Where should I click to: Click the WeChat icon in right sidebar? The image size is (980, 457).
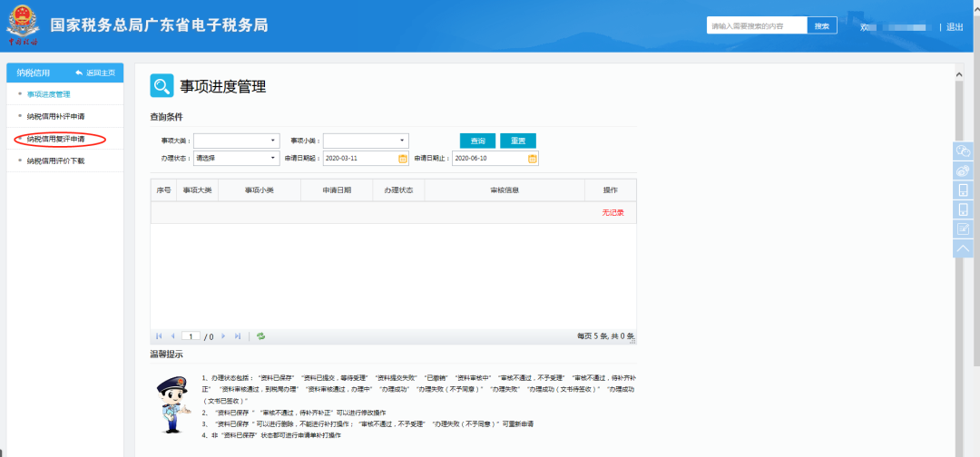coord(963,151)
